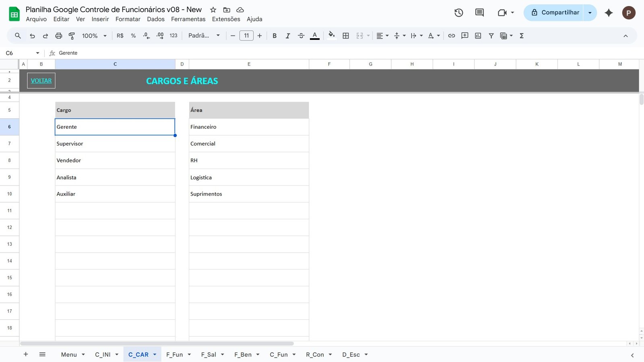Viewport: 644px width, 362px height.
Task: Open the font size dropdown
Action: point(246,35)
